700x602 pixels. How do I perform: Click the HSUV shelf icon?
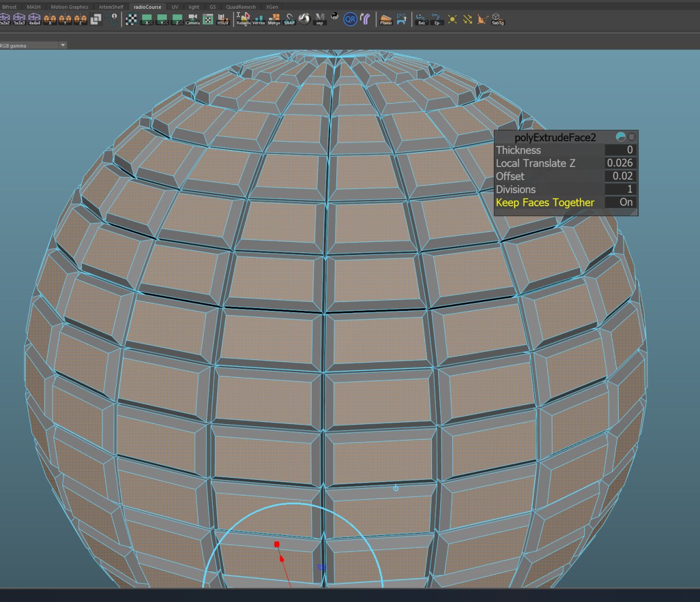pos(223,19)
